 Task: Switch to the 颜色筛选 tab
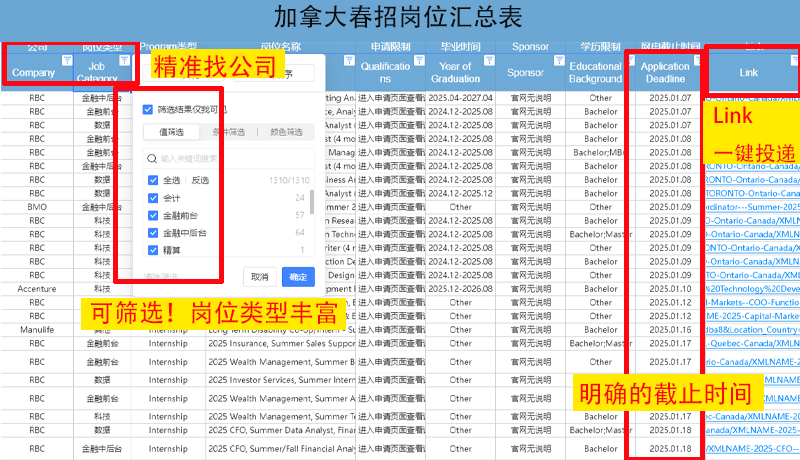286,132
